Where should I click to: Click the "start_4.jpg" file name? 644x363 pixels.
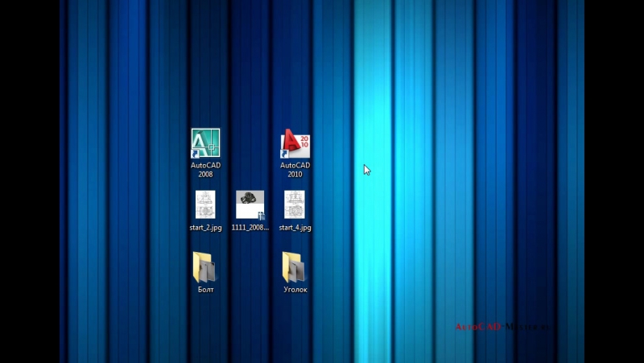(295, 228)
